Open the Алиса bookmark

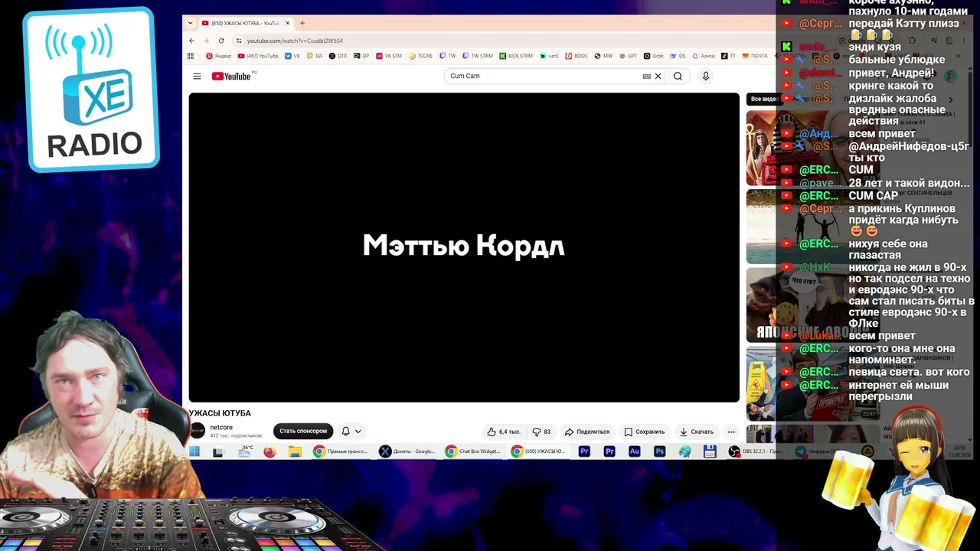point(703,56)
